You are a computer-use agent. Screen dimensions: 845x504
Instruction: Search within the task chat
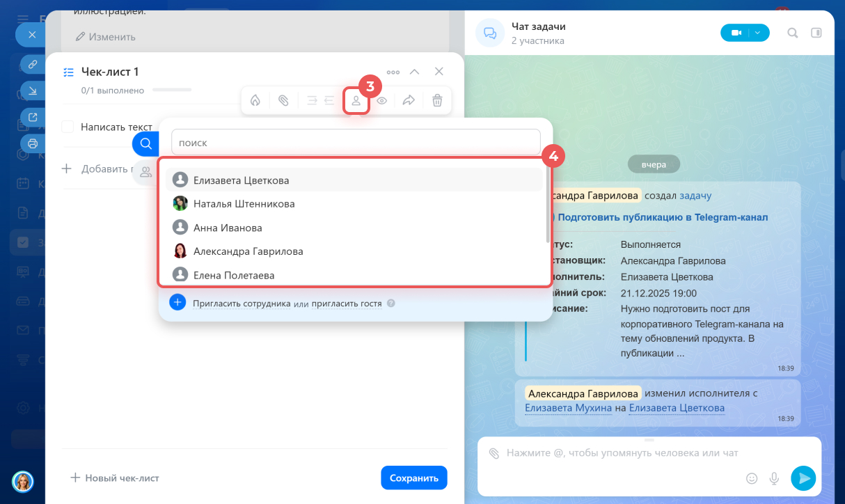pos(792,33)
